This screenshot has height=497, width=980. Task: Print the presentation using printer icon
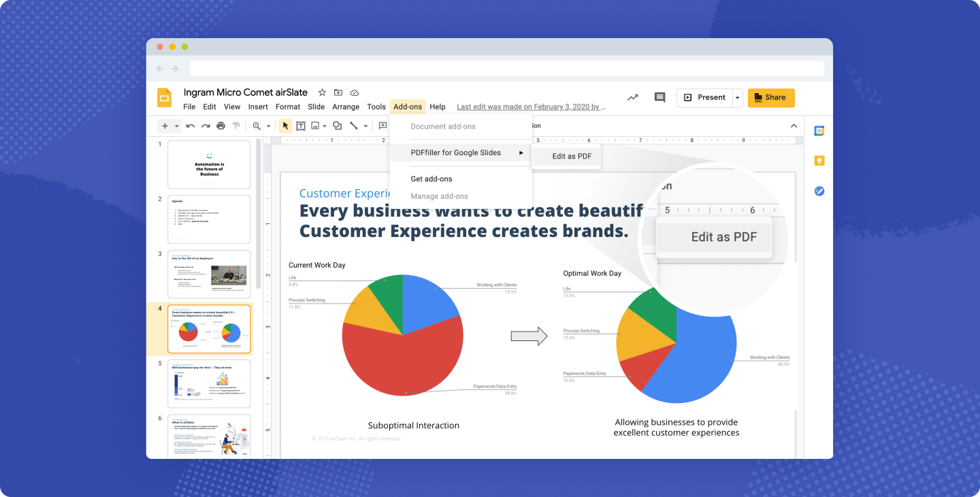[220, 126]
